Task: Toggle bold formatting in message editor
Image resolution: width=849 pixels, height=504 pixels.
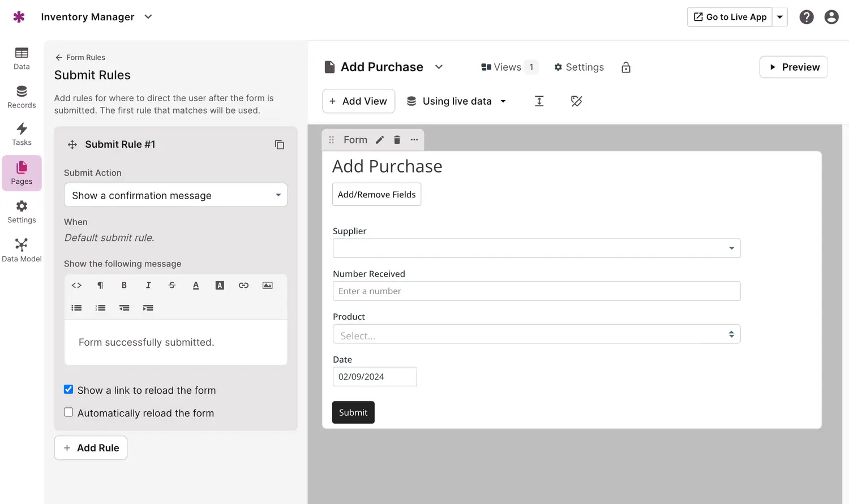Action: pyautogui.click(x=124, y=286)
